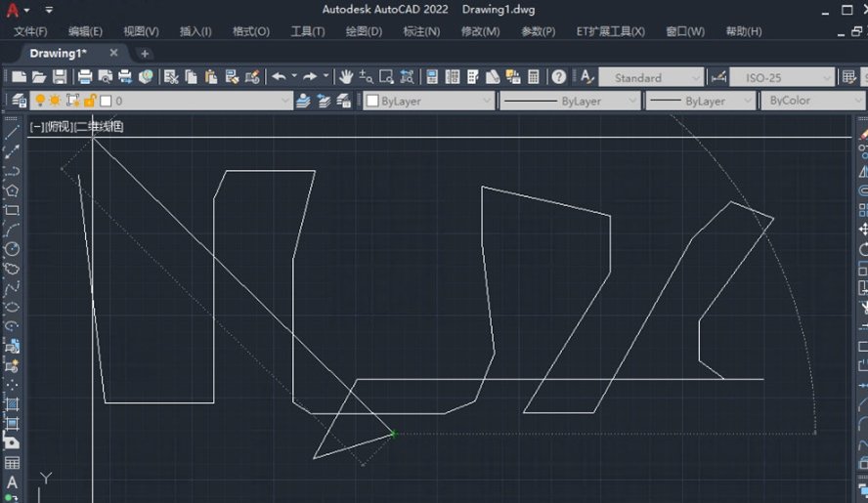
Task: Click the [-] viewport controls label
Action: pos(36,127)
